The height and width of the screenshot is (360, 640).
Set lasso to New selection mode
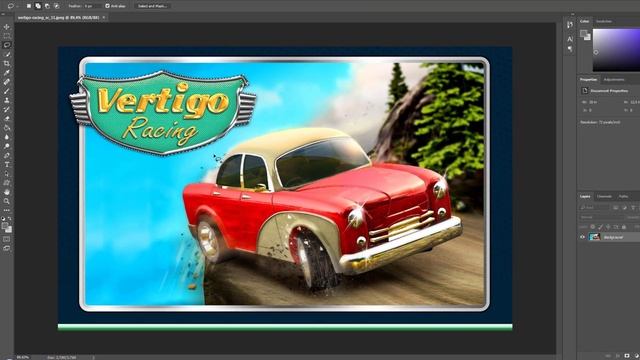coord(29,6)
